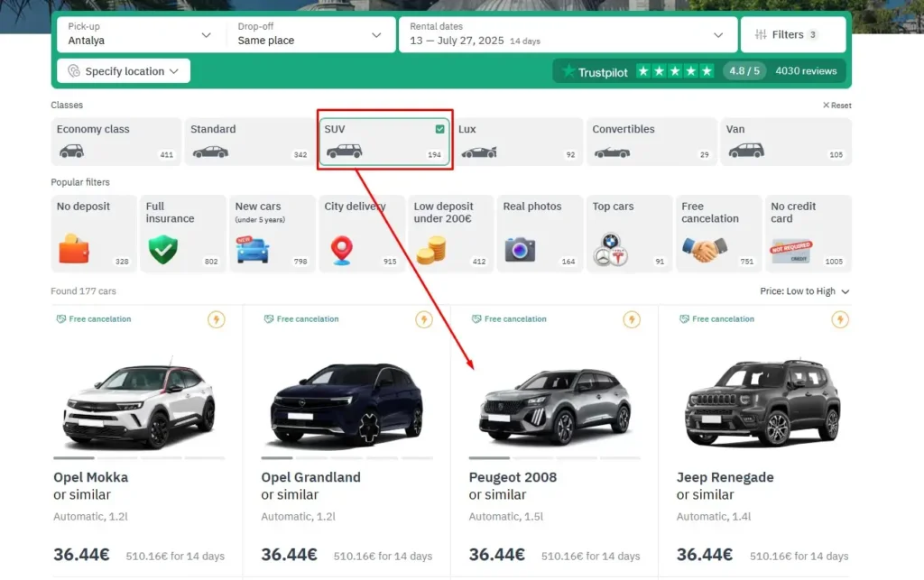This screenshot has width=924, height=580.
Task: Open the Peugeot 2008 car photo
Action: tap(555, 406)
